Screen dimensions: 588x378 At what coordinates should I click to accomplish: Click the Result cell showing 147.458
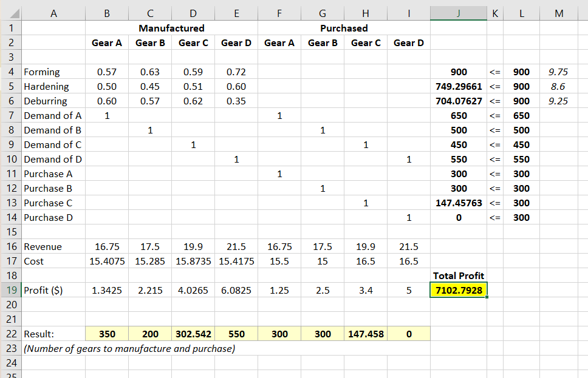point(365,334)
